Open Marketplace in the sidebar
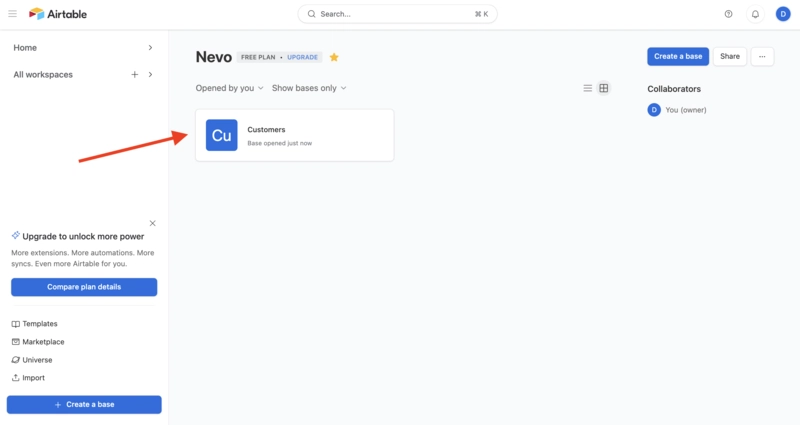Viewport: 800px width, 425px height. (x=38, y=342)
